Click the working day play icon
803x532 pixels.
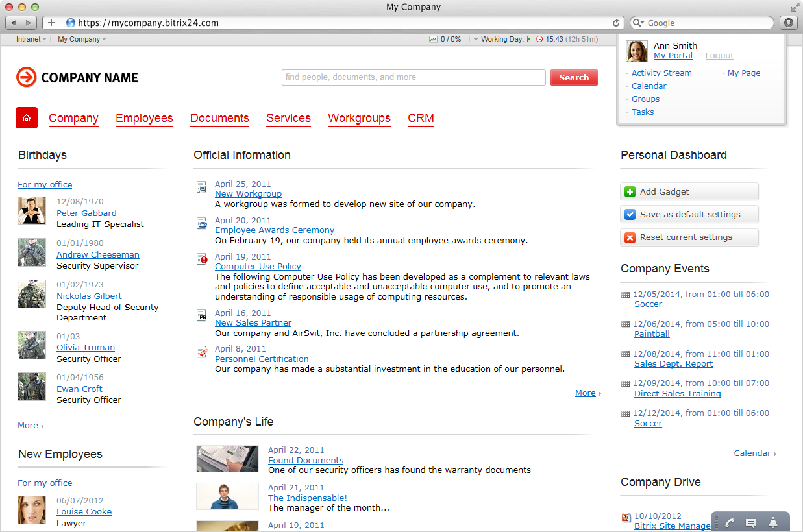529,40
